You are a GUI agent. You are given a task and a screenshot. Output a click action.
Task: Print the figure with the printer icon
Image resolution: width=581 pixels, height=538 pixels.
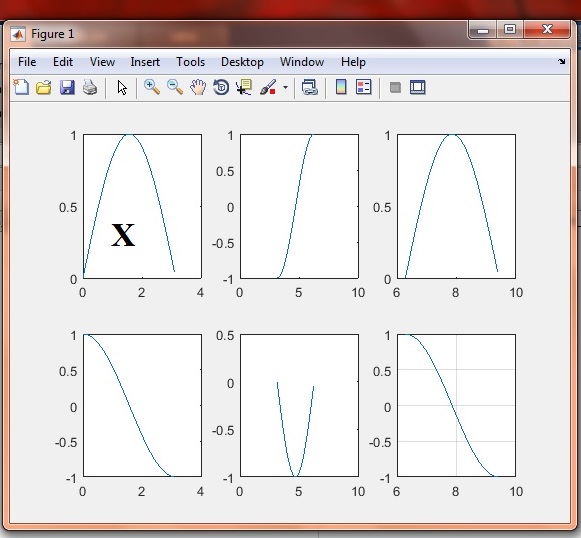90,87
